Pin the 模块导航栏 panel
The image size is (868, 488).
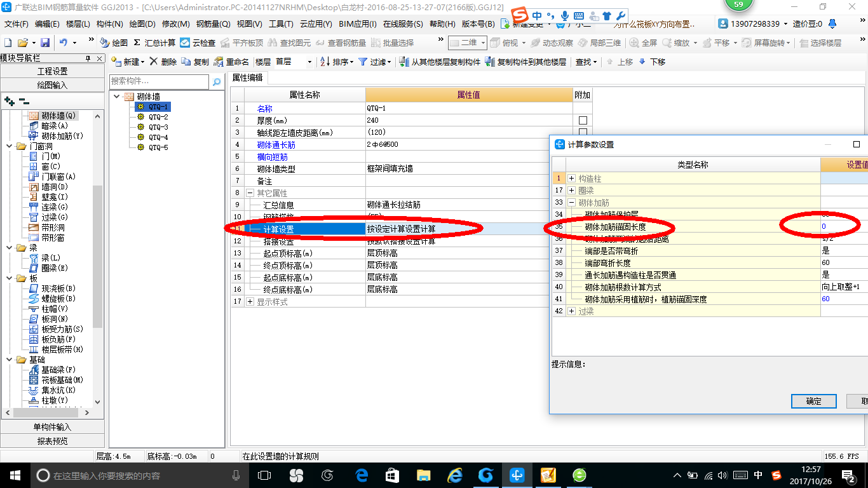(x=88, y=58)
